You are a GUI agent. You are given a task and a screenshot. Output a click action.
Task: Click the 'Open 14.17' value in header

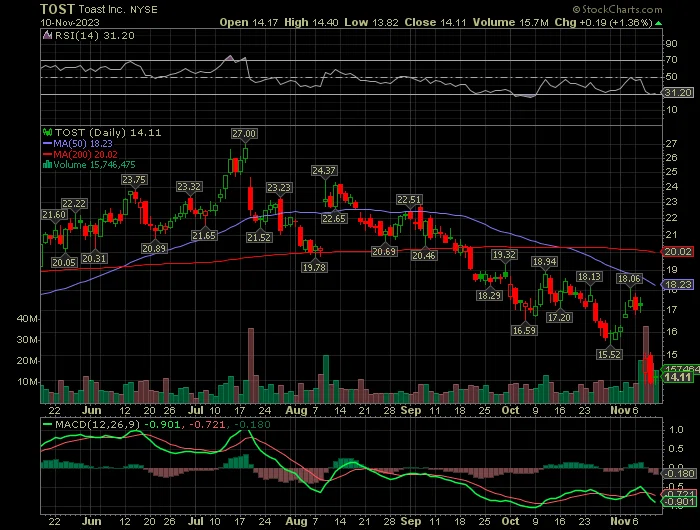point(249,22)
